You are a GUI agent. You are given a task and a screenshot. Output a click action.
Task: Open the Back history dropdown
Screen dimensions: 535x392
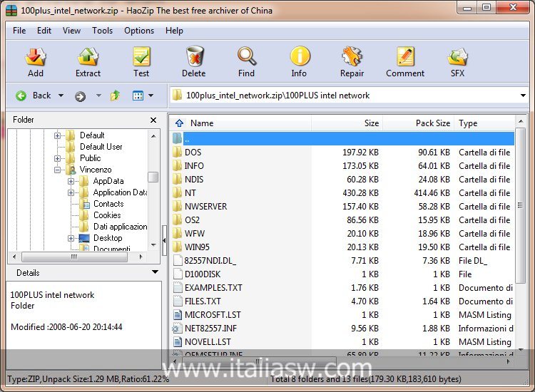[x=61, y=96]
